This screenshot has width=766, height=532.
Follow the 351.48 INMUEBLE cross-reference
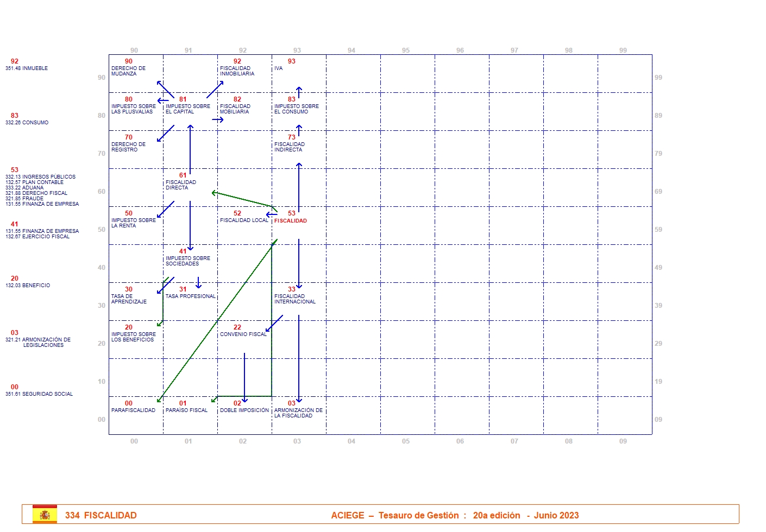pyautogui.click(x=27, y=68)
